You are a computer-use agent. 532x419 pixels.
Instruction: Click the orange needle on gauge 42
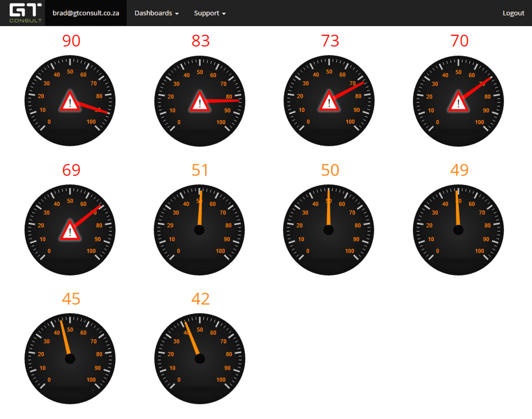click(x=192, y=339)
